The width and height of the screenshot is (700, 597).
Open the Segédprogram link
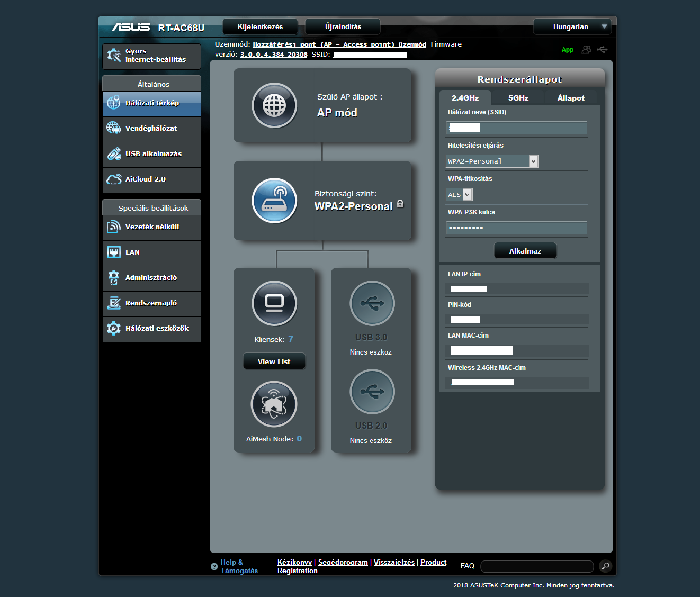coord(343,562)
